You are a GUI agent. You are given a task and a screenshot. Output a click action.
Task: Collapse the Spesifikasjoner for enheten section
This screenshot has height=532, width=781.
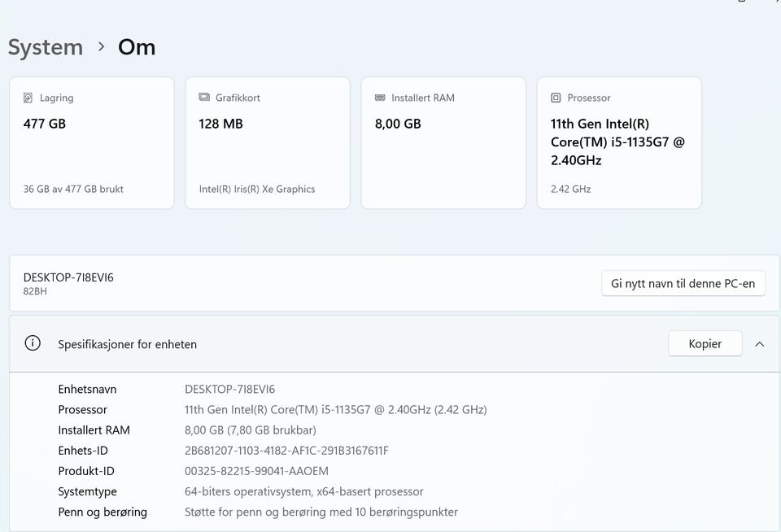click(759, 344)
